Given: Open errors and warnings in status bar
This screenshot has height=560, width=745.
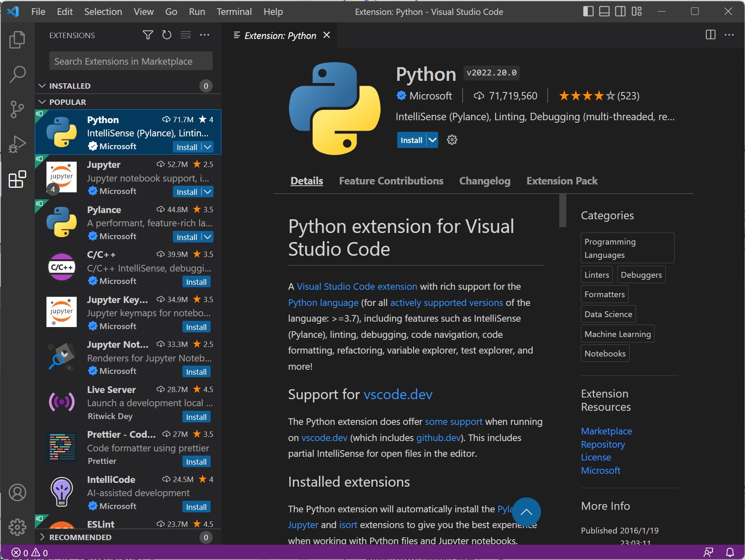Looking at the screenshot, I should tap(30, 553).
